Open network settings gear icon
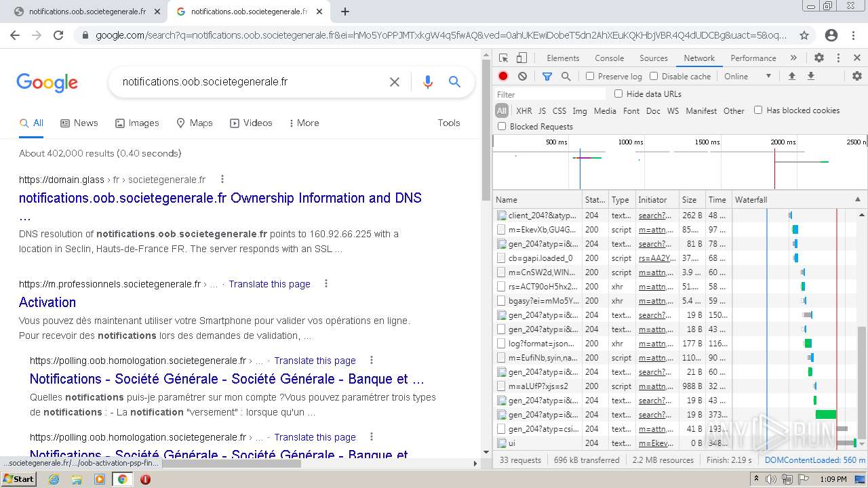 tap(856, 76)
